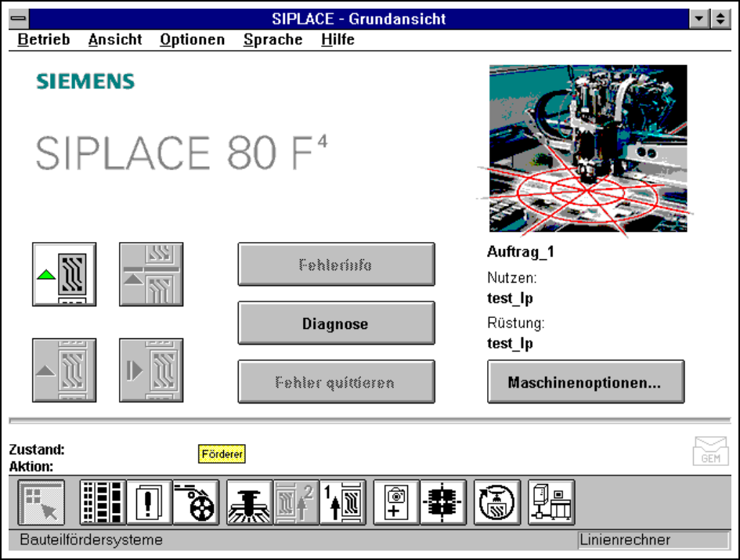Click the feeder reel icon in bottom toolbar
The height and width of the screenshot is (560, 740).
196,502
